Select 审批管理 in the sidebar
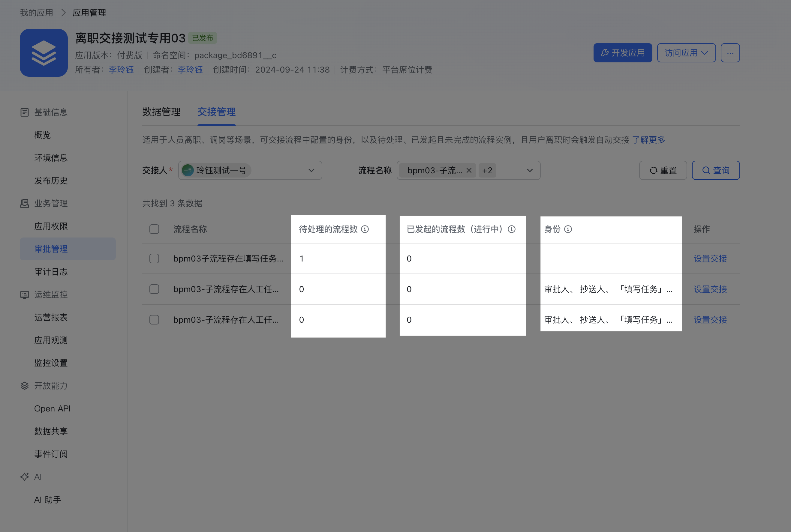The height and width of the screenshot is (532, 791). point(68,249)
